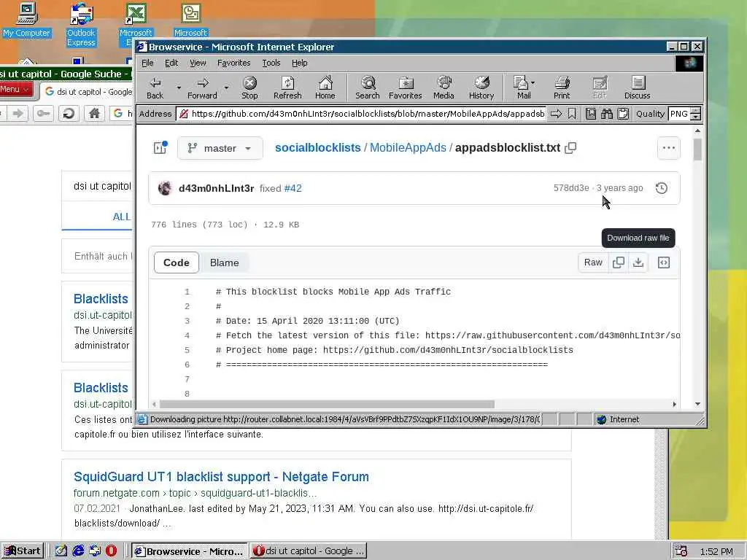Viewport: 747px width, 560px height.
Task: Click the clipboard icon in address row
Action: coord(623,114)
